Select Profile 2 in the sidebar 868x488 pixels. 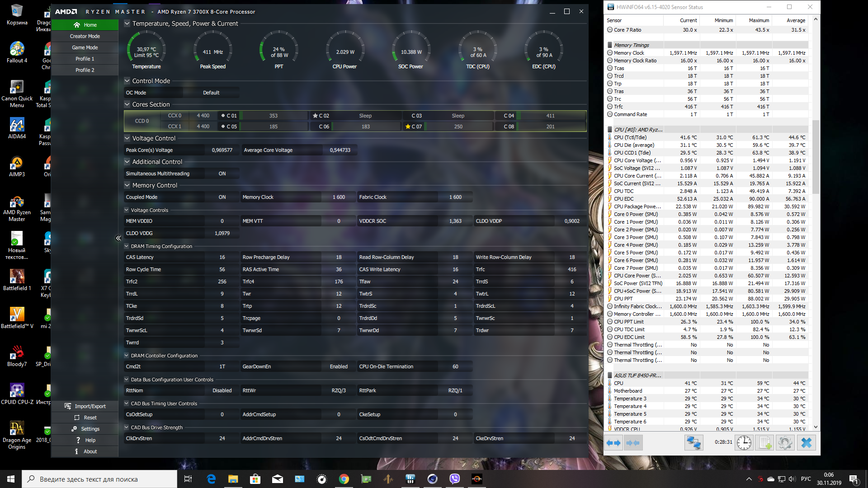[x=85, y=70]
